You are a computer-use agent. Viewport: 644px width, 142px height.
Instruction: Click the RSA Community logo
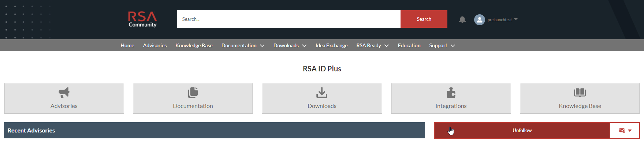tap(142, 19)
